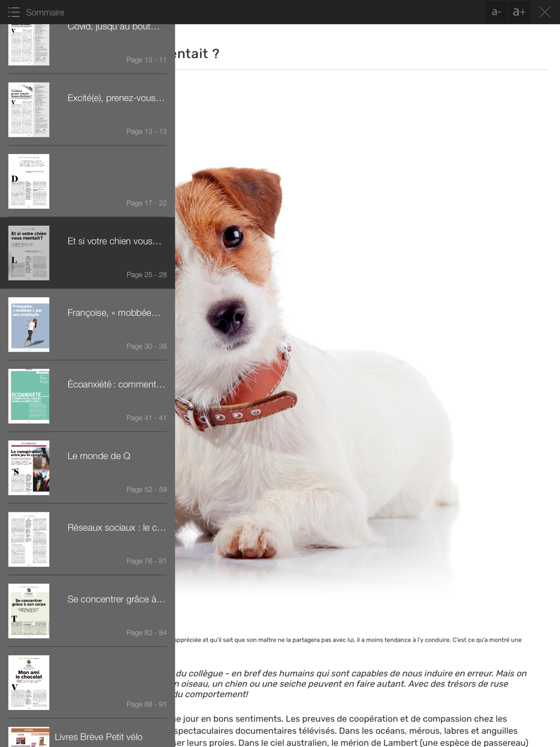Select 'Le monde de Q' title

coord(99,456)
